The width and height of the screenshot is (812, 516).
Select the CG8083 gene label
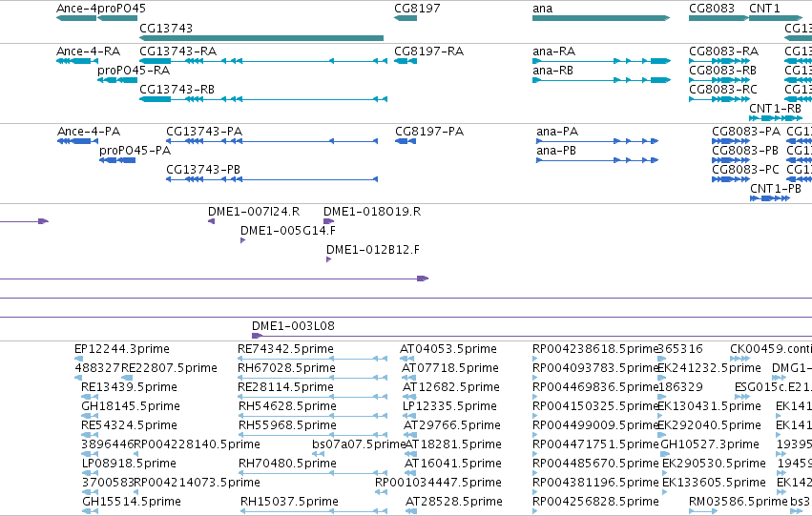712,9
